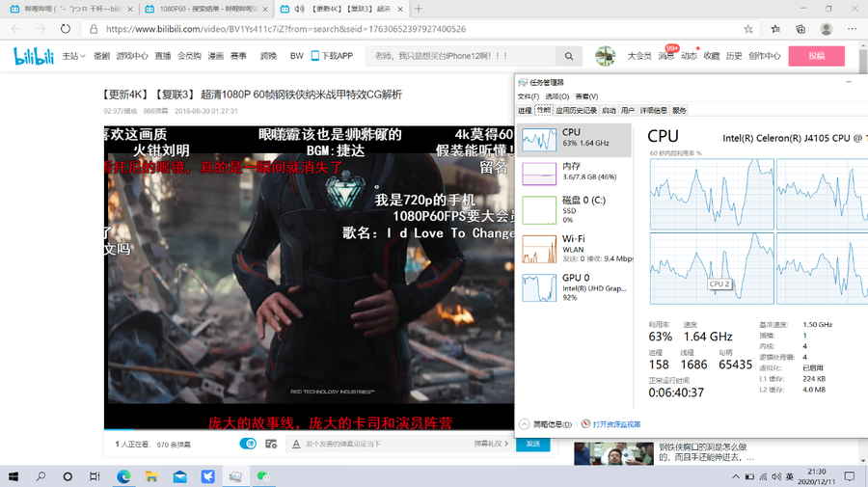This screenshot has width=868, height=487.
Task: Collapse Task Manager to brief info view
Action: coord(547,424)
